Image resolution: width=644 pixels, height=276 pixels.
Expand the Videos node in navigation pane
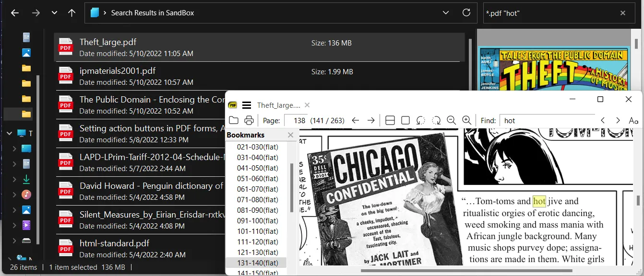point(14,225)
